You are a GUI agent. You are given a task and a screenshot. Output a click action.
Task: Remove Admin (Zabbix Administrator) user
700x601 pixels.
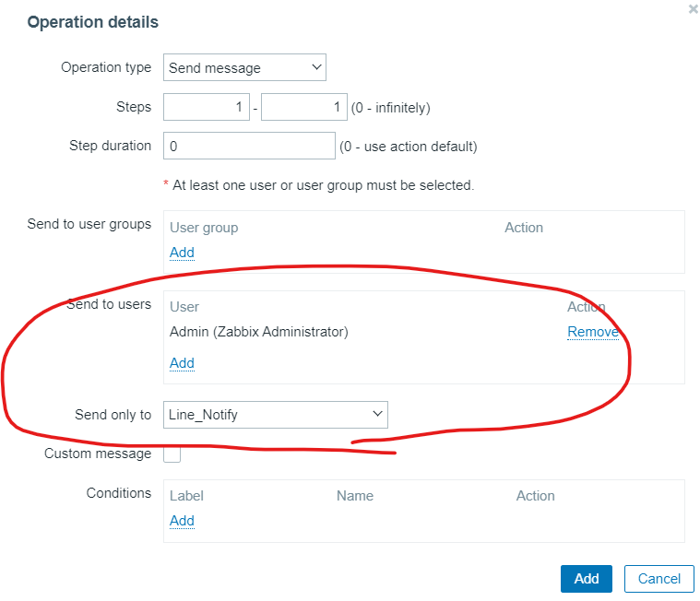pyautogui.click(x=592, y=332)
